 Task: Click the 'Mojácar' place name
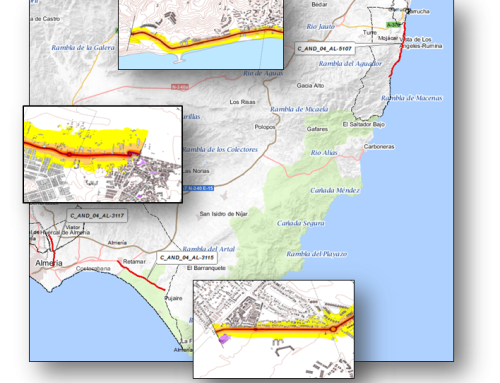click(x=388, y=38)
